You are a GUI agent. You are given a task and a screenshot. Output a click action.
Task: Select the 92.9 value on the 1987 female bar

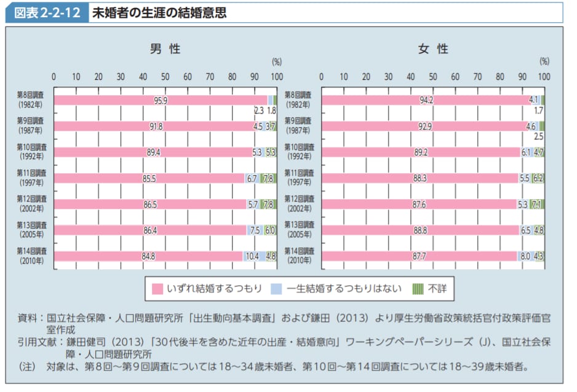pos(424,127)
